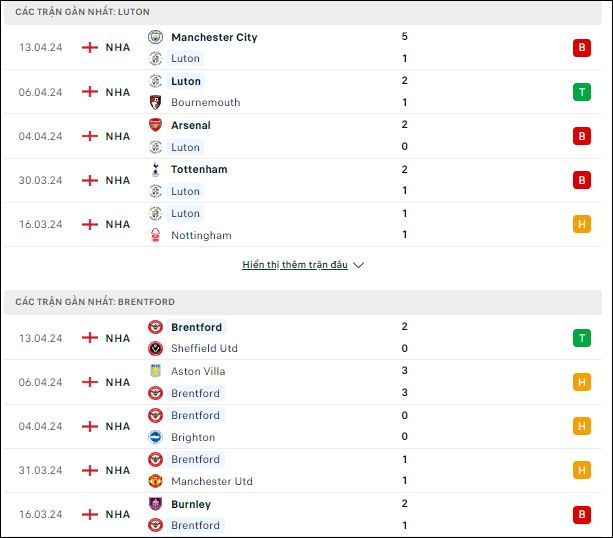Click red B badge for Burnley-Brentford match
The width and height of the screenshot is (613, 538).
[x=582, y=515]
